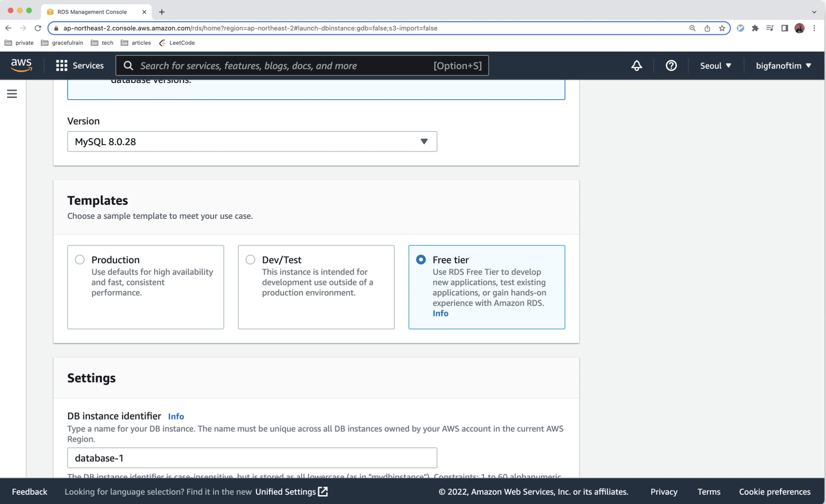This screenshot has width=826, height=504.
Task: Open the Services grid menu
Action: 80,66
